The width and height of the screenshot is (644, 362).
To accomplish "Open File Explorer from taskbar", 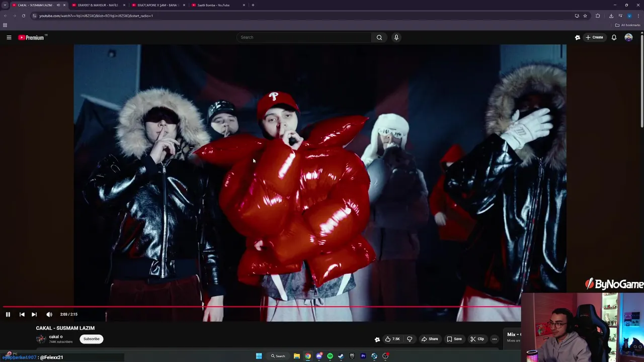I will pyautogui.click(x=297, y=356).
